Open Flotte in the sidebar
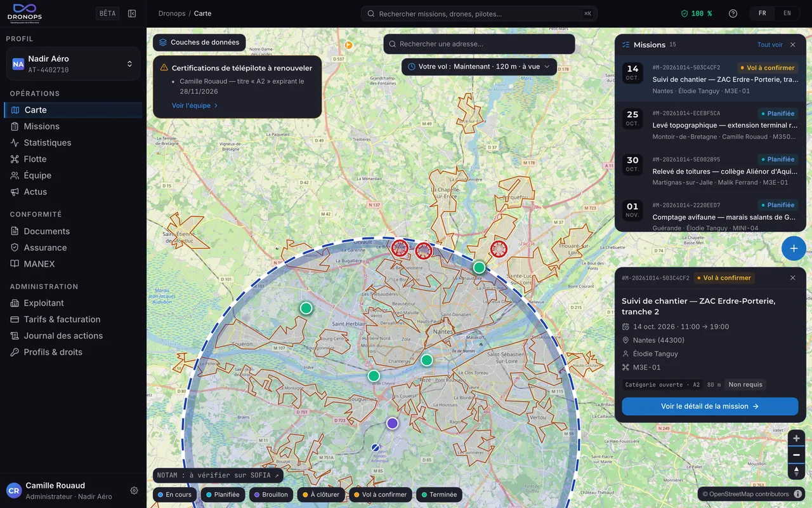Viewport: 812px width, 508px height. (74, 159)
